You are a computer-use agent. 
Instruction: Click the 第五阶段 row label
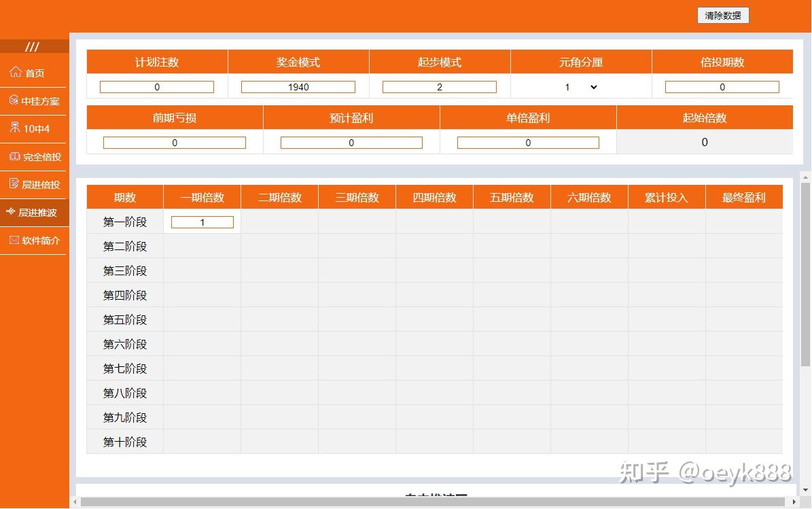coord(125,319)
